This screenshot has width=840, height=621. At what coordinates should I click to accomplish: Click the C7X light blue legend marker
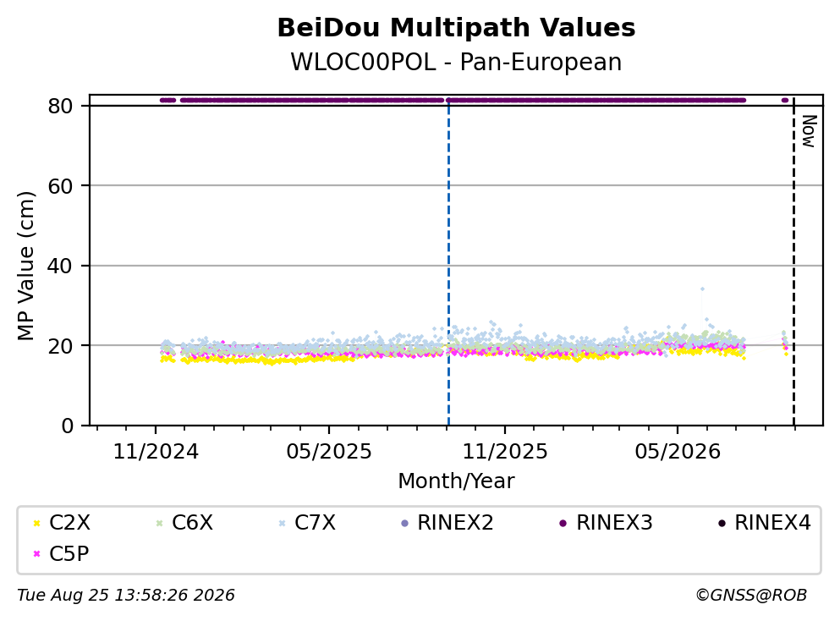click(282, 524)
